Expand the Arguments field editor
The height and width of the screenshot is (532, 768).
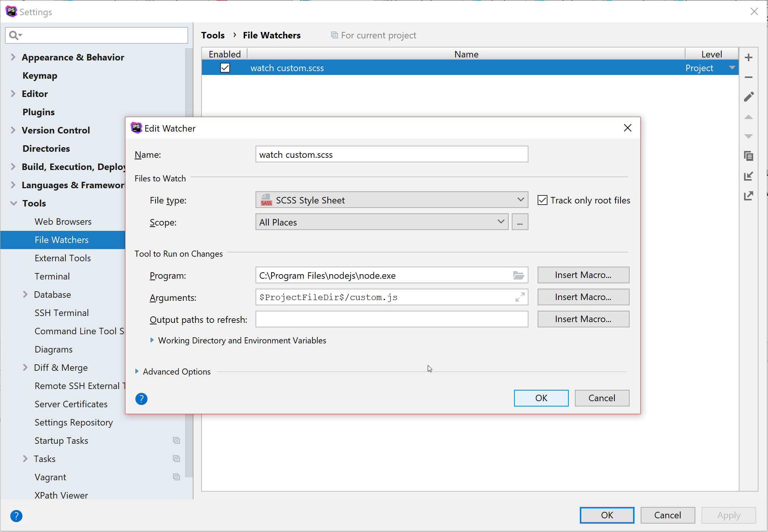pyautogui.click(x=520, y=297)
